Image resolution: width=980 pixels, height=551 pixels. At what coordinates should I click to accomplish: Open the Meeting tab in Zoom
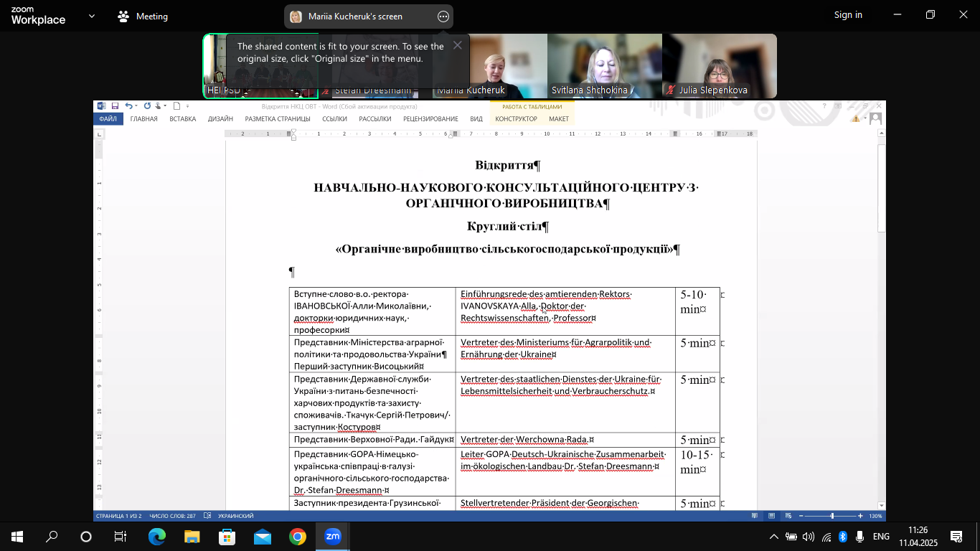143,17
